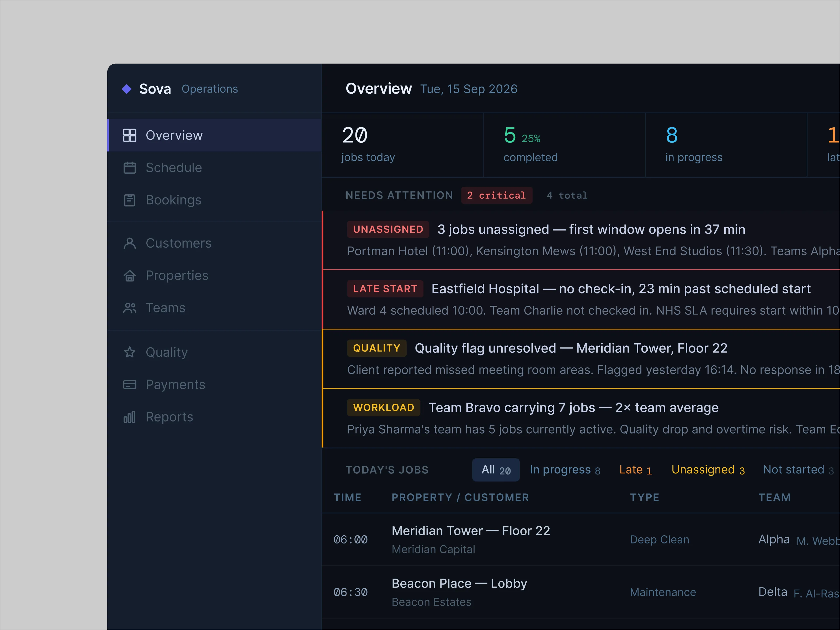Click the Quality star icon
The width and height of the screenshot is (840, 630).
(x=130, y=352)
